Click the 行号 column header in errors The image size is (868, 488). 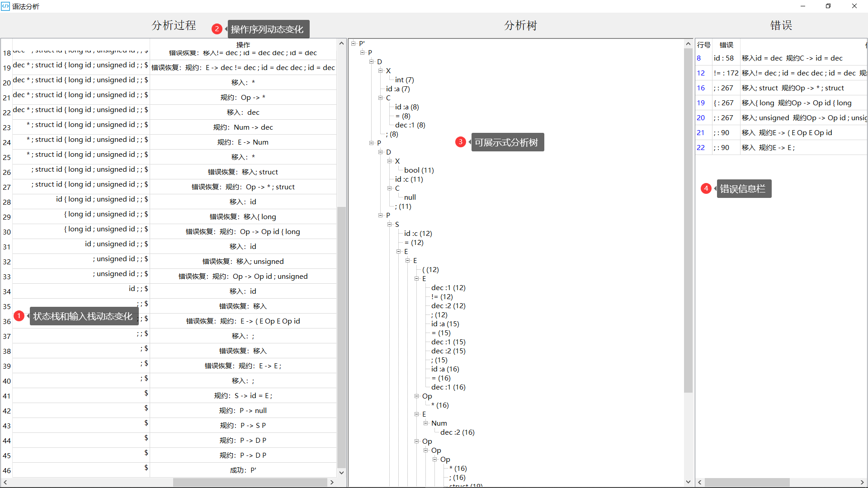click(704, 45)
